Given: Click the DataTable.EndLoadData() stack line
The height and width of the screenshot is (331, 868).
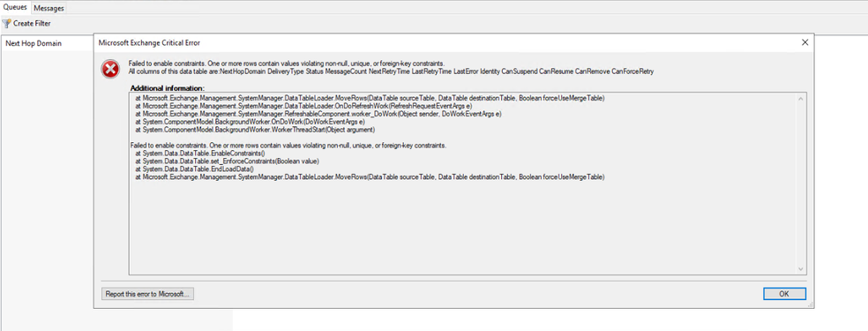Looking at the screenshot, I should [x=194, y=169].
